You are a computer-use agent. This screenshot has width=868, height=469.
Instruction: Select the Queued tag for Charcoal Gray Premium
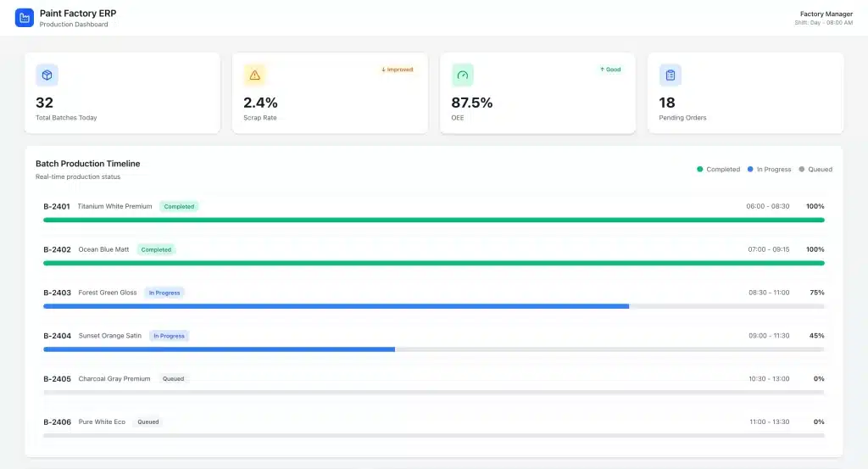click(173, 379)
